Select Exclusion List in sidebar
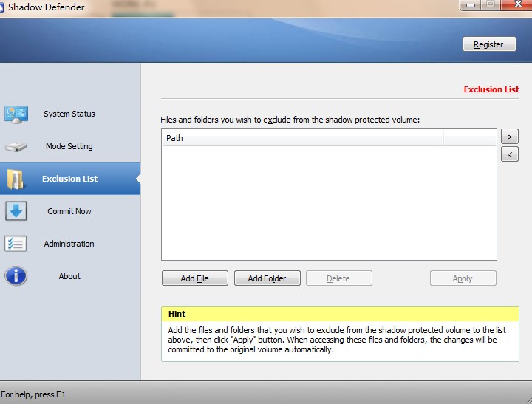Image resolution: width=532 pixels, height=404 pixels. pos(69,179)
